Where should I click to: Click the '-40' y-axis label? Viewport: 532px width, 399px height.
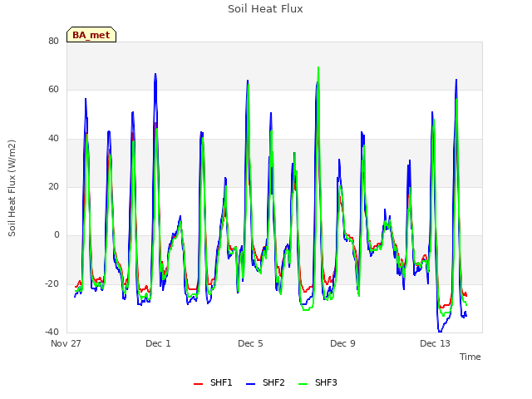tap(52, 332)
